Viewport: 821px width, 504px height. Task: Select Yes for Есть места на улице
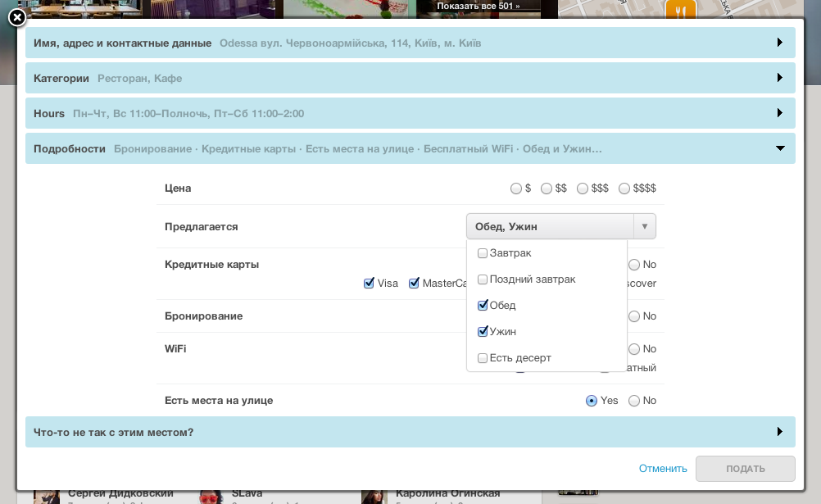point(591,401)
